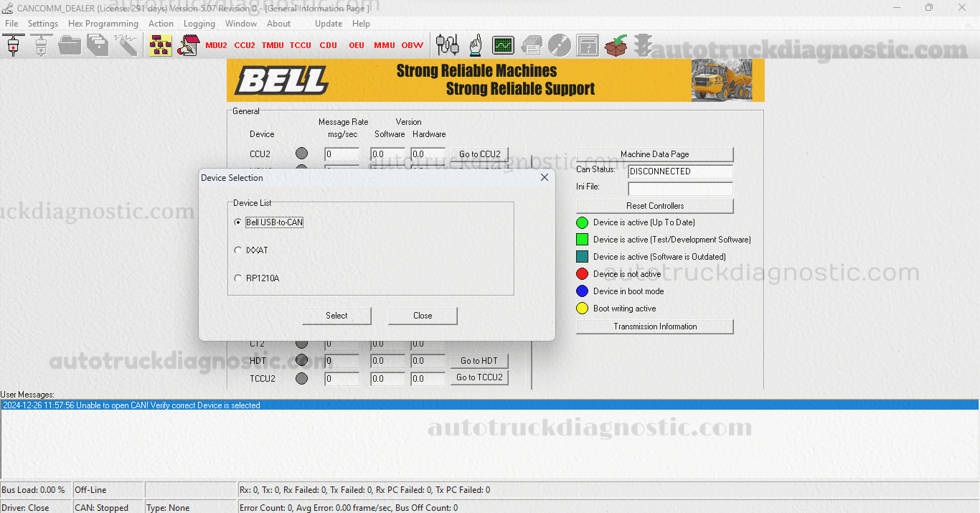Click the Ini File input field
Screen dimensions: 980x513
680,189
